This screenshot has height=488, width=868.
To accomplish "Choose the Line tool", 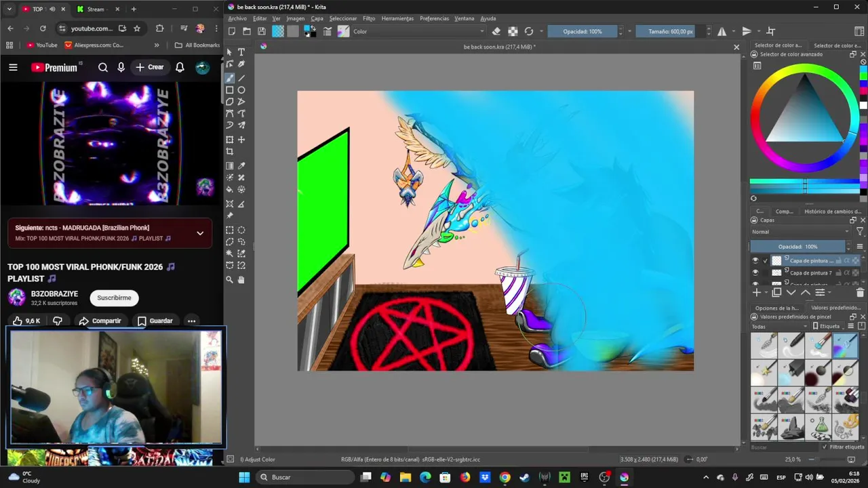I will [x=241, y=78].
